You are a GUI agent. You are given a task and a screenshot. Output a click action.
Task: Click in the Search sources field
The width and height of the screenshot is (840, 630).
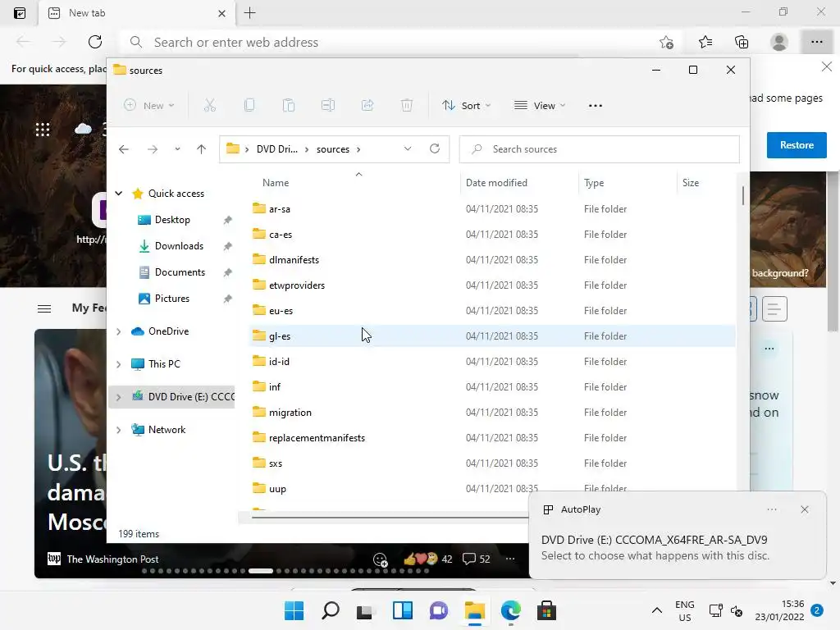[x=600, y=149]
